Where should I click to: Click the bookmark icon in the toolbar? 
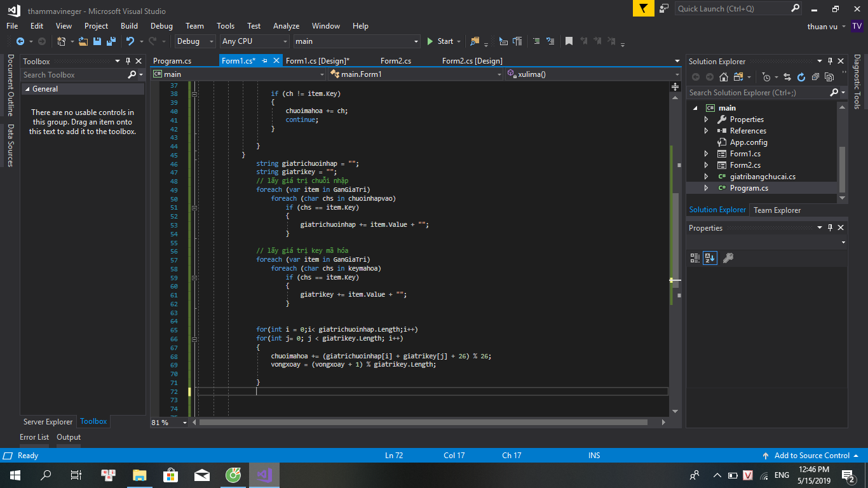(569, 41)
